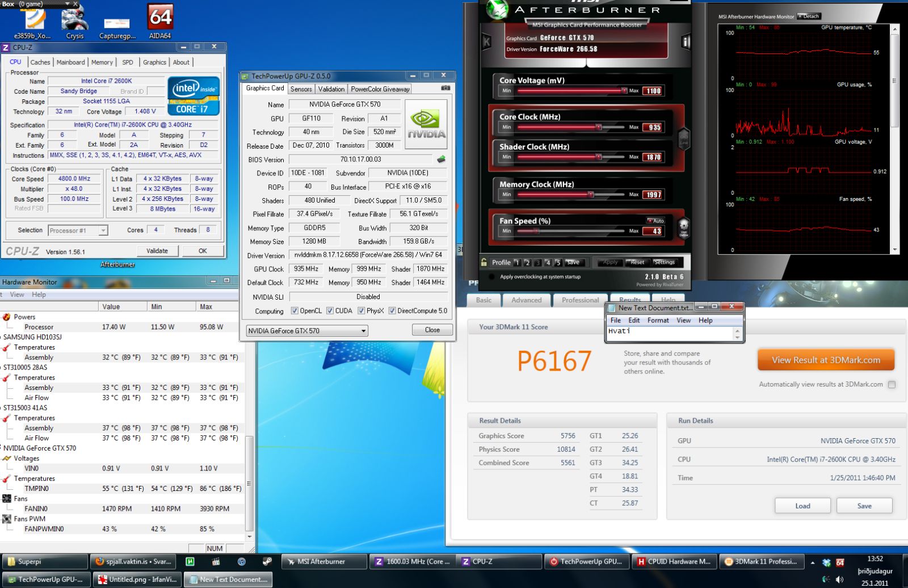Enable automatically view results at 3DMark.com
The width and height of the screenshot is (908, 588).
click(x=892, y=385)
